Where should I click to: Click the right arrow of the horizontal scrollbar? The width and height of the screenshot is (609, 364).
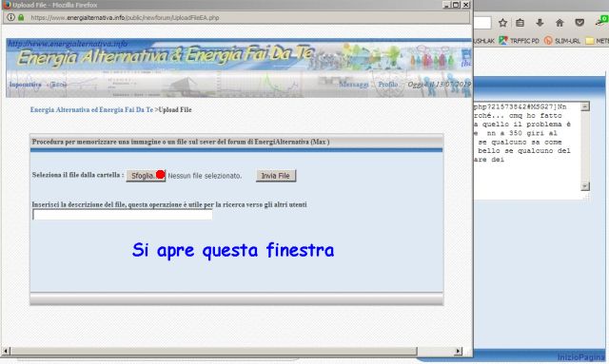(x=459, y=352)
